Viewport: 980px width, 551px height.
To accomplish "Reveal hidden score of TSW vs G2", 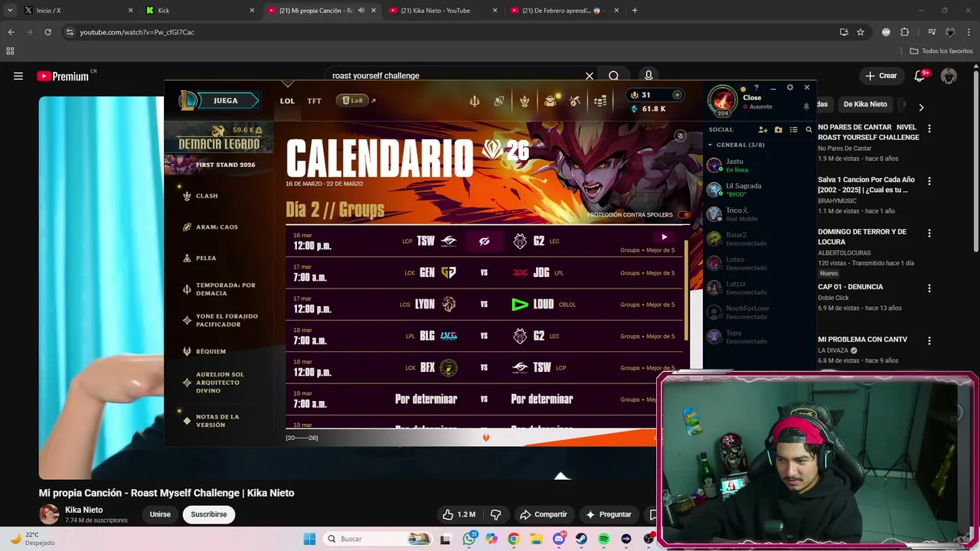I will [484, 241].
